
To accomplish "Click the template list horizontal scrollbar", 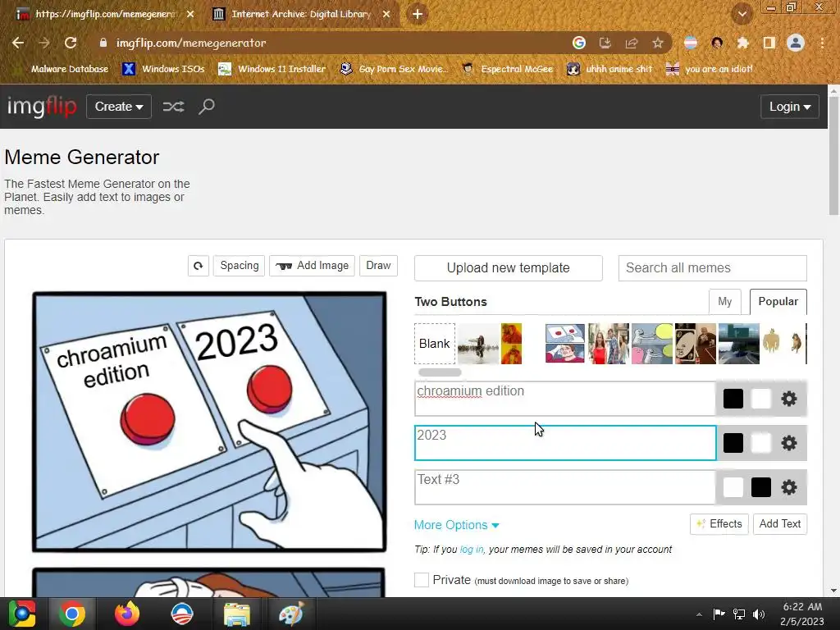I will tap(440, 372).
